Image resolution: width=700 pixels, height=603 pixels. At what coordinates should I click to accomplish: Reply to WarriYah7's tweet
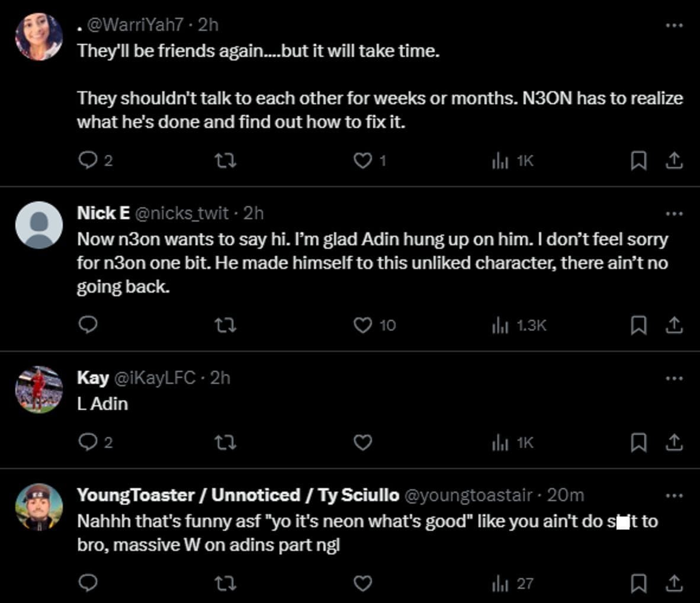88,161
